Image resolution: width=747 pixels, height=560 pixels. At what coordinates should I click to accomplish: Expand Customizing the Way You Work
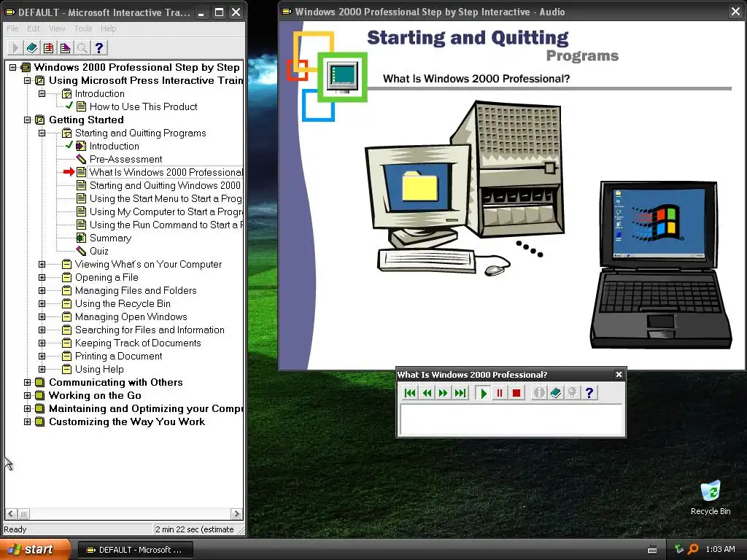[x=28, y=422]
